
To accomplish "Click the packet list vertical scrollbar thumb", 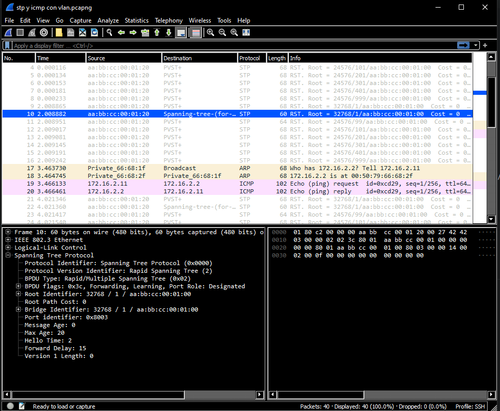I will (491, 102).
